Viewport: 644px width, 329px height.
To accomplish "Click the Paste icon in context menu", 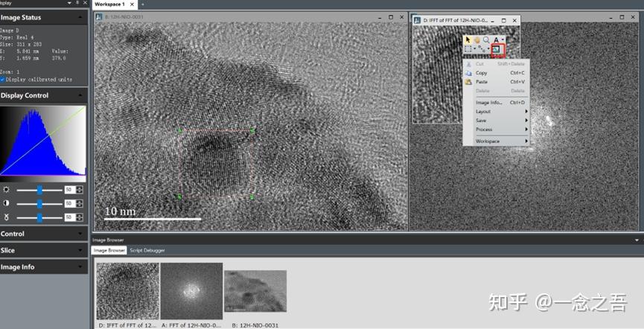I will [x=468, y=82].
